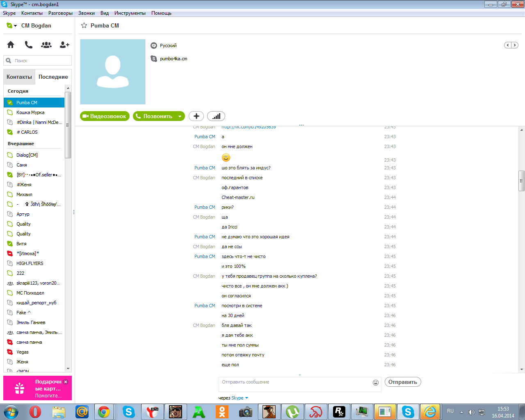The height and width of the screenshot is (420, 525).
Task: Open the Разговоры menu
Action: [x=60, y=13]
